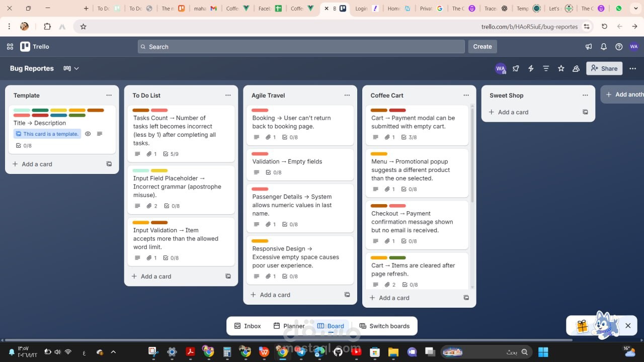Click the create-from-template icon in Template list
Viewport: 644px width, 362px height.
pyautogui.click(x=109, y=164)
